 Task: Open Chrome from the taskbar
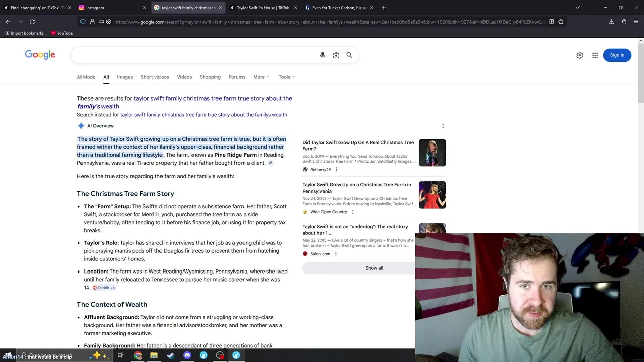[x=138, y=355]
